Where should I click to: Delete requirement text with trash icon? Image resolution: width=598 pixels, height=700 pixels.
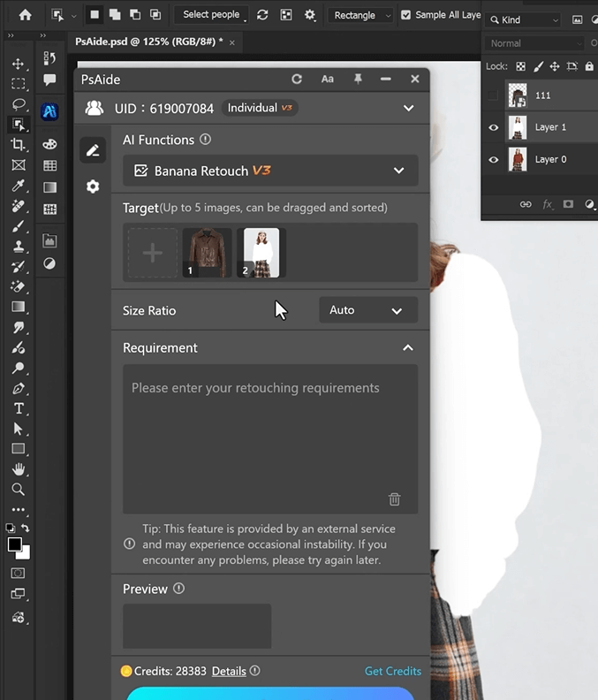394,498
